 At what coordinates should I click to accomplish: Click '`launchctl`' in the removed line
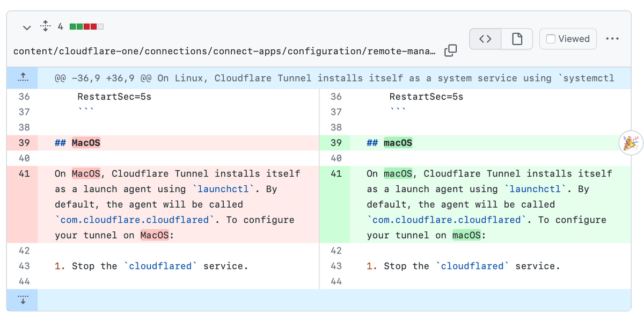pyautogui.click(x=223, y=189)
